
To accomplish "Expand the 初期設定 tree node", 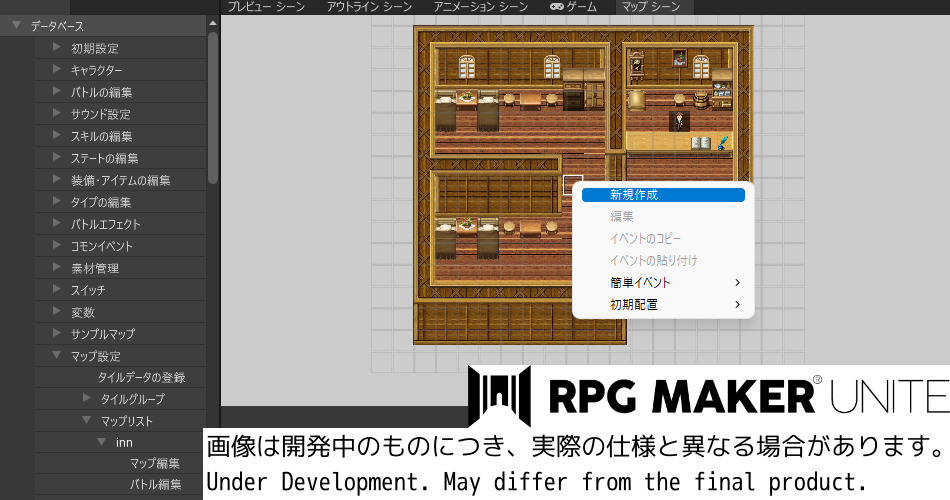I will point(56,48).
